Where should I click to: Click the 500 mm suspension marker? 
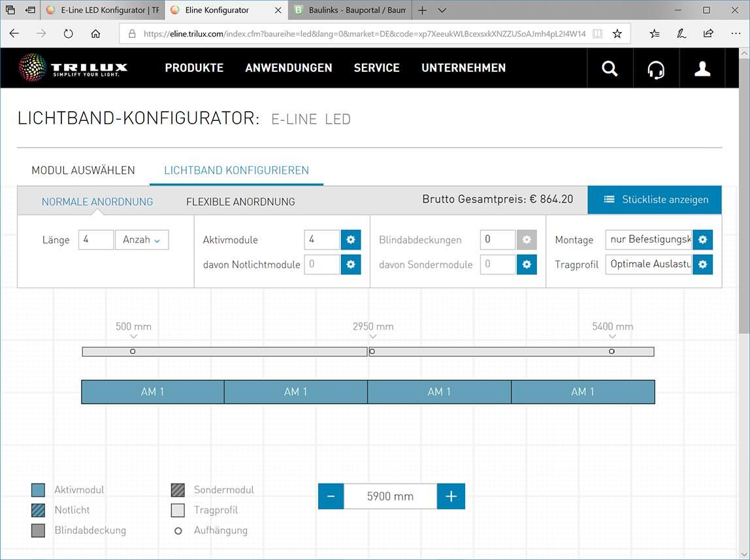pyautogui.click(x=133, y=352)
